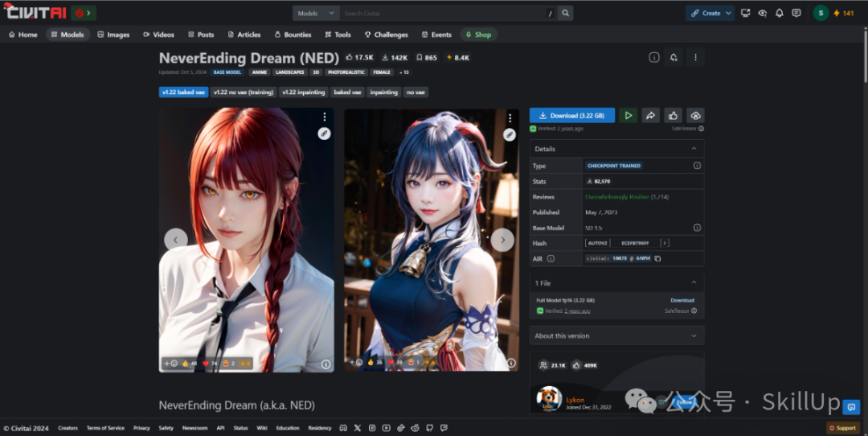Image resolution: width=868 pixels, height=436 pixels.
Task: Select v1.22 no vae (training) version
Action: click(244, 92)
